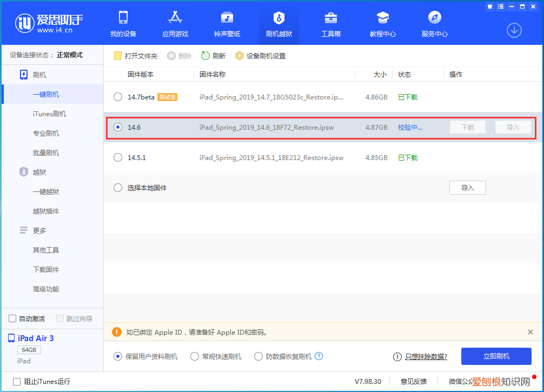Click the 立即刷机 button
This screenshot has width=544, height=392.
point(496,356)
